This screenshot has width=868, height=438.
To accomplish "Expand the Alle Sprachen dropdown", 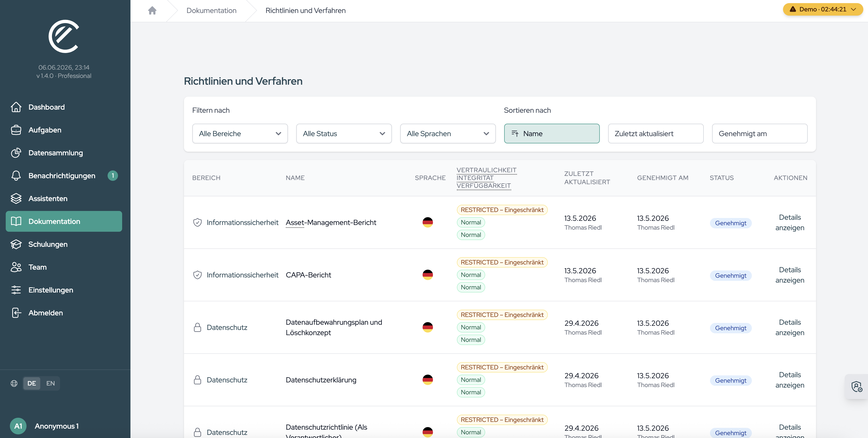I will click(448, 134).
